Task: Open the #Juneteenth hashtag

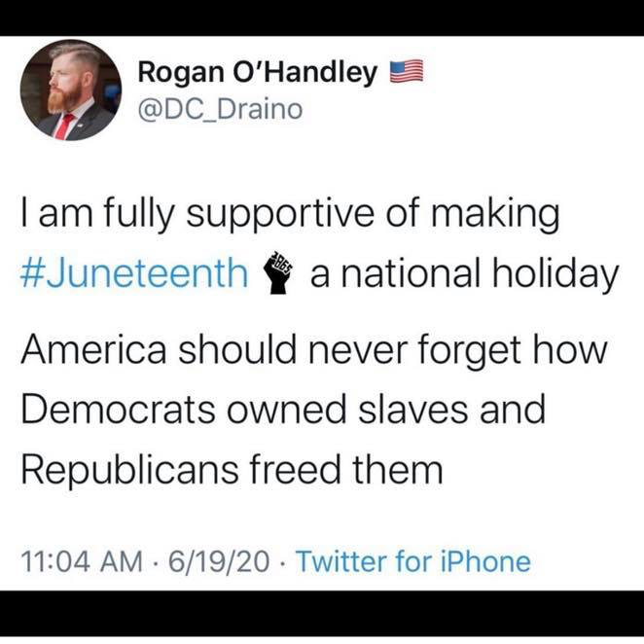Action: tap(134, 273)
